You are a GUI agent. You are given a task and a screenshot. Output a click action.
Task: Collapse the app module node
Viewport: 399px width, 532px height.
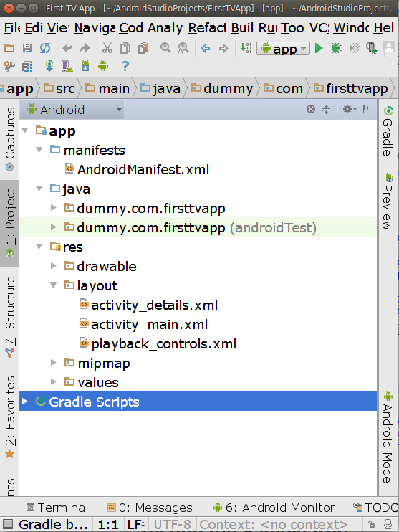coord(25,130)
